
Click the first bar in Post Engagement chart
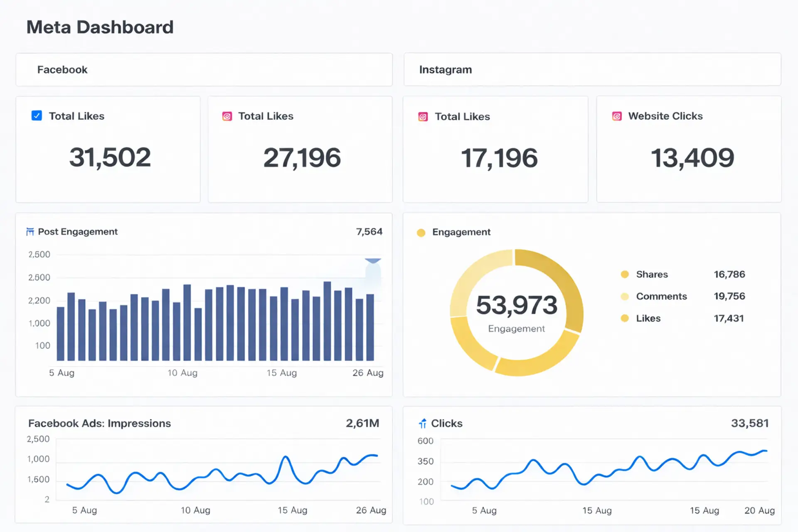tap(61, 334)
